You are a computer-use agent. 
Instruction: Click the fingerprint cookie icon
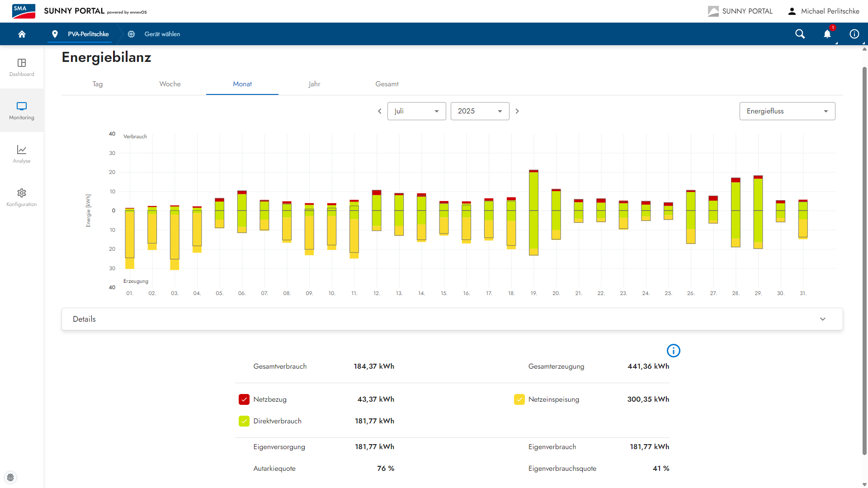[x=10, y=478]
